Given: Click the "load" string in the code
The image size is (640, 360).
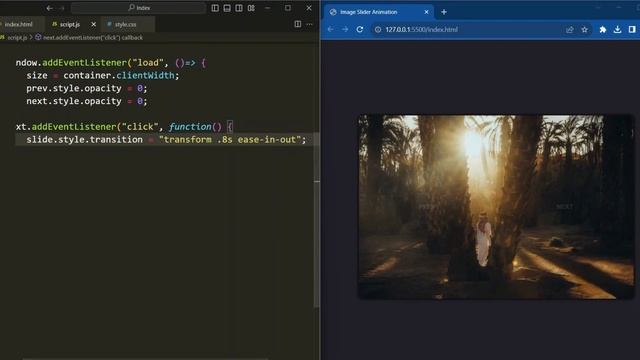Looking at the screenshot, I should tap(147, 63).
